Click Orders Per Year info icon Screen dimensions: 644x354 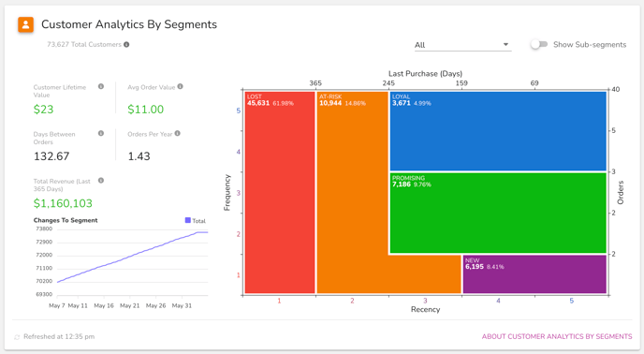click(x=178, y=133)
